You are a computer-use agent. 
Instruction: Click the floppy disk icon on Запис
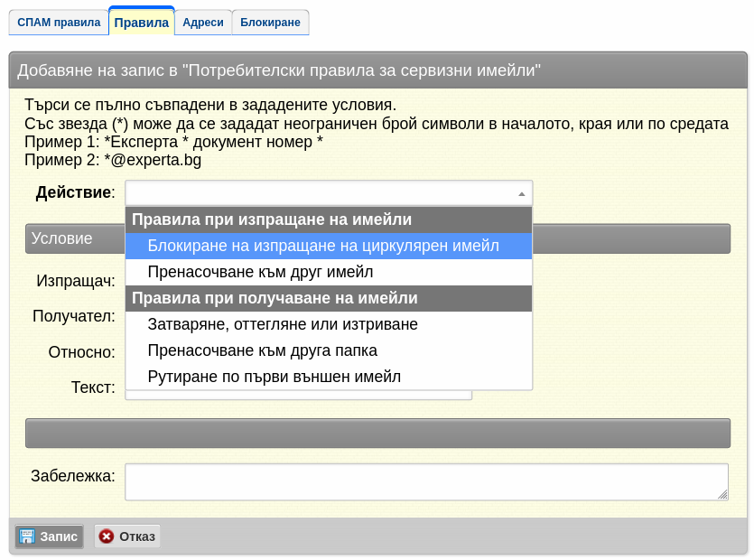coord(27,536)
